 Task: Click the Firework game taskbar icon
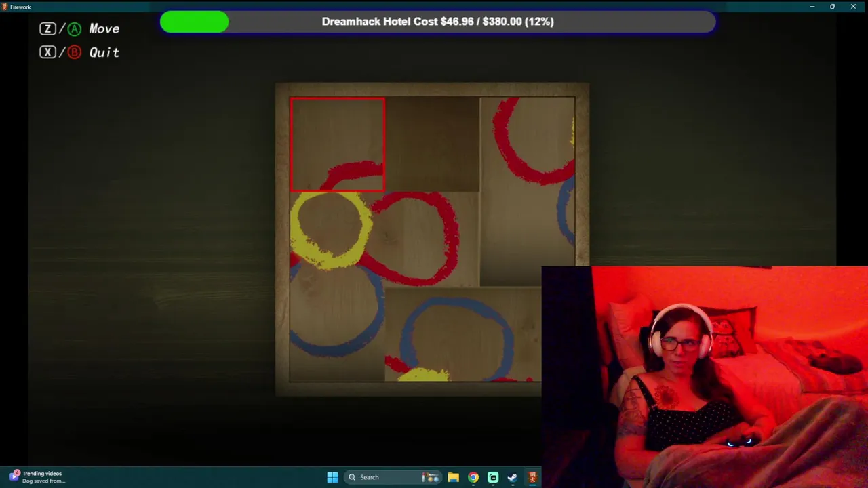pos(532,477)
